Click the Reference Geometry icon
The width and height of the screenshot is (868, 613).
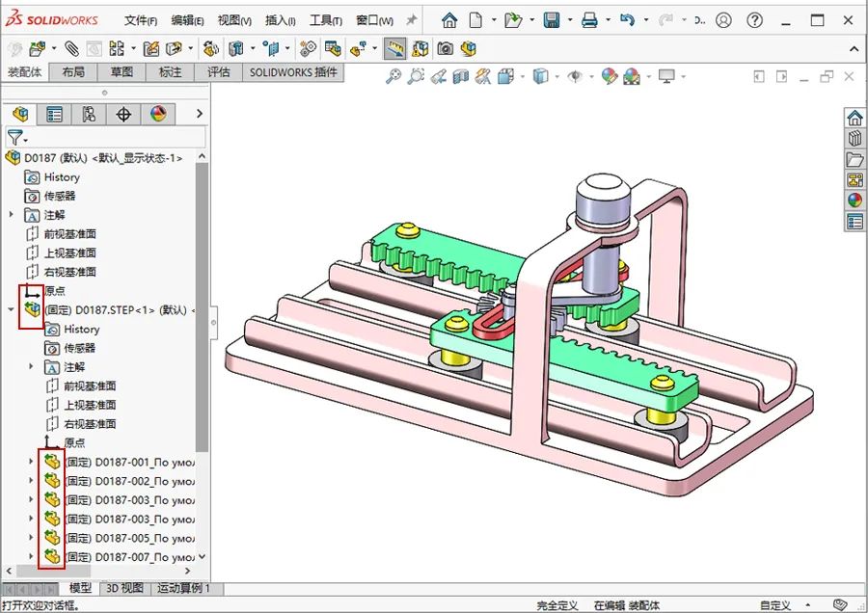271,49
